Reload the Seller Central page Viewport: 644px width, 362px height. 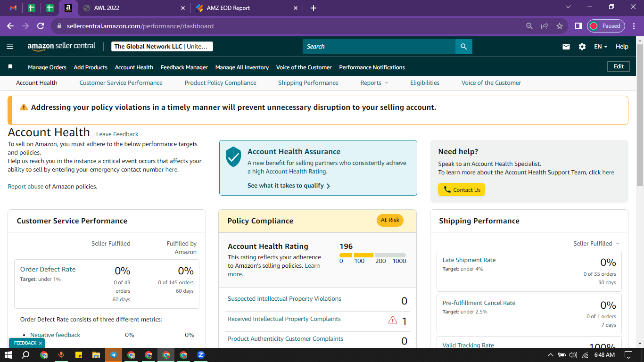(x=41, y=26)
